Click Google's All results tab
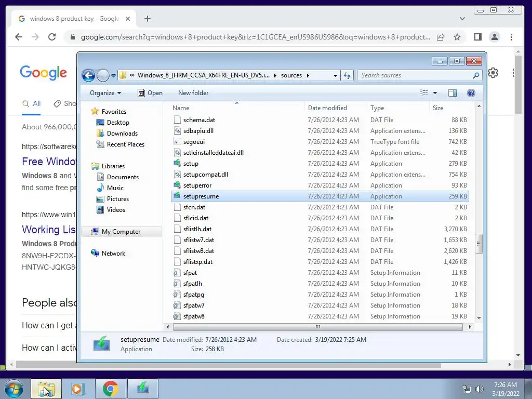This screenshot has width=532, height=399. (31, 104)
